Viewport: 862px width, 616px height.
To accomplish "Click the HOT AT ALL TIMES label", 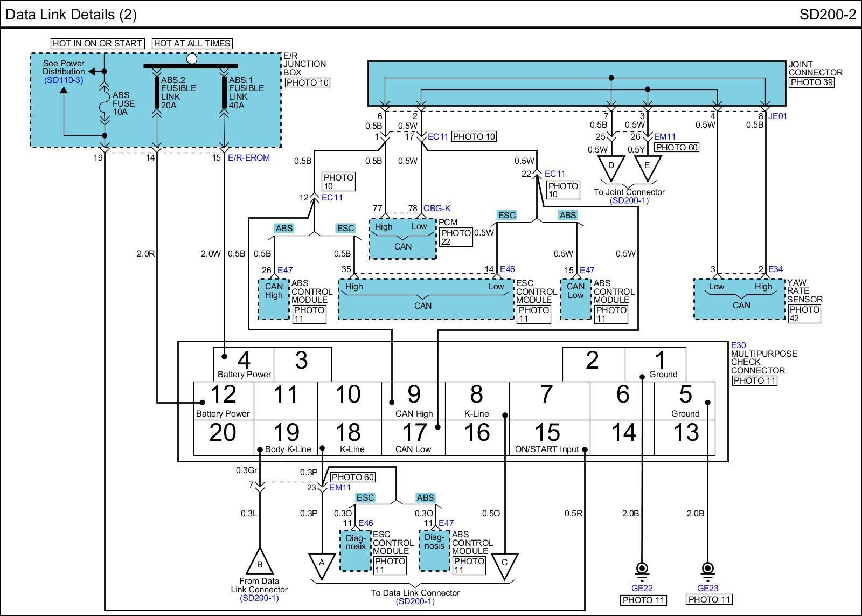I will point(192,43).
